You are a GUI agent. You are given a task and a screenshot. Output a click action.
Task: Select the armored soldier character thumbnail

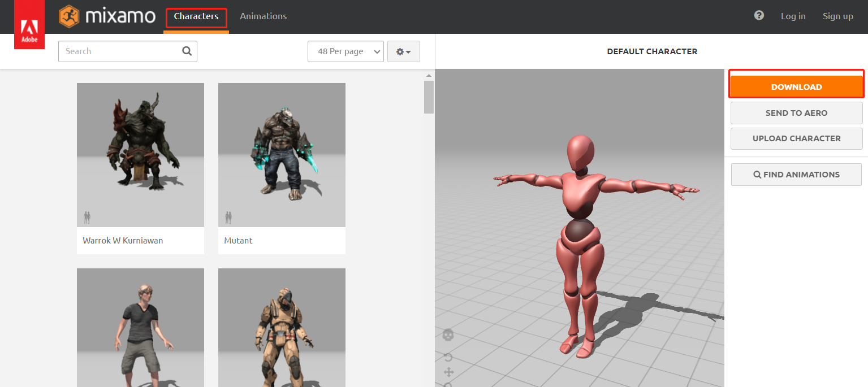(282, 328)
